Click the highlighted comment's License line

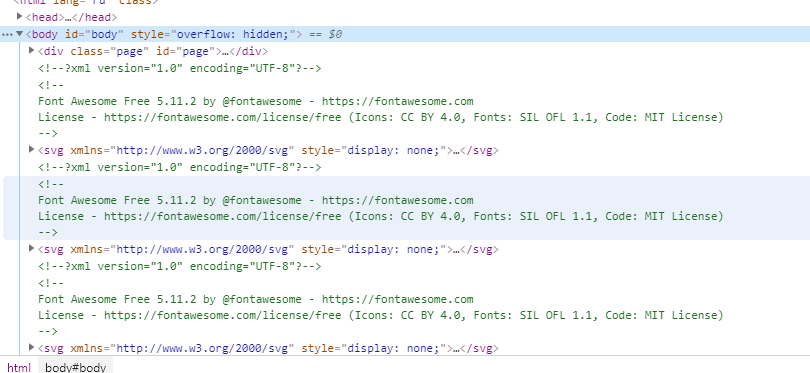click(381, 216)
